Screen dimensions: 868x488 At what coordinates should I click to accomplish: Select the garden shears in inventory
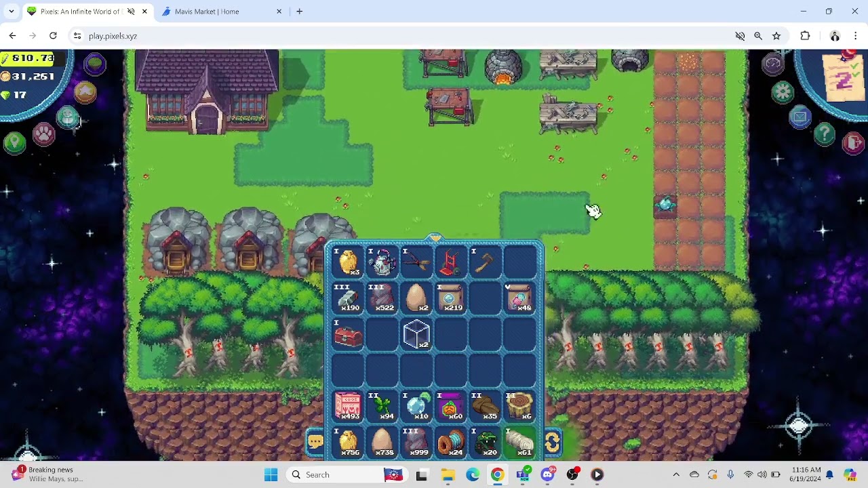click(x=416, y=262)
